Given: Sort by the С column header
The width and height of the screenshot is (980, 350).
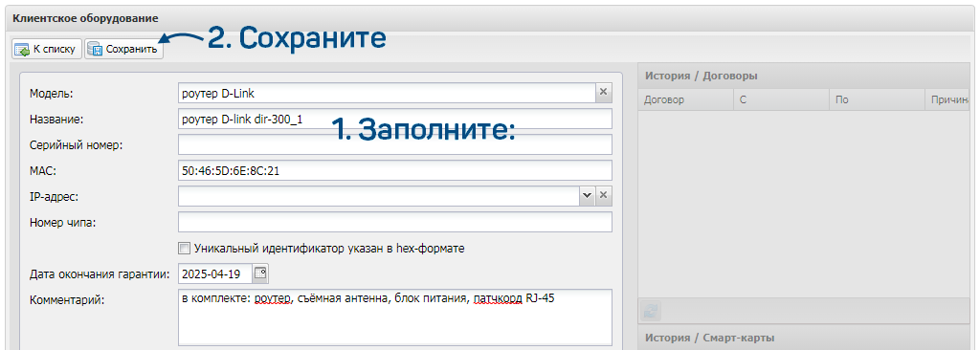Looking at the screenshot, I should 781,99.
